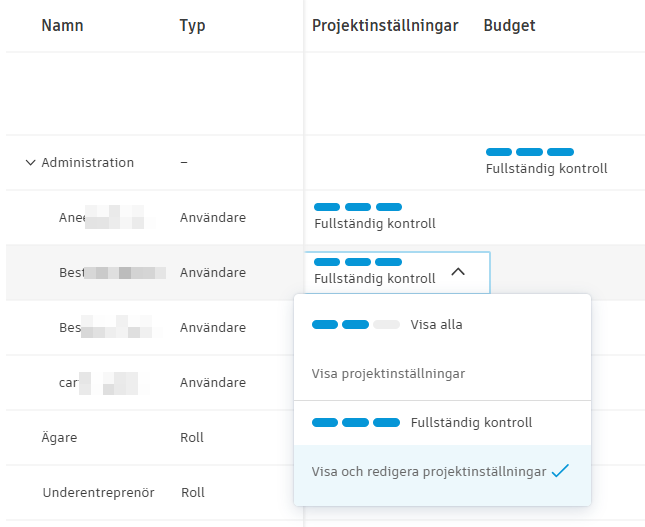The image size is (645, 527).
Task: Select the user row starting with 'car'
Action: pyautogui.click(x=68, y=383)
